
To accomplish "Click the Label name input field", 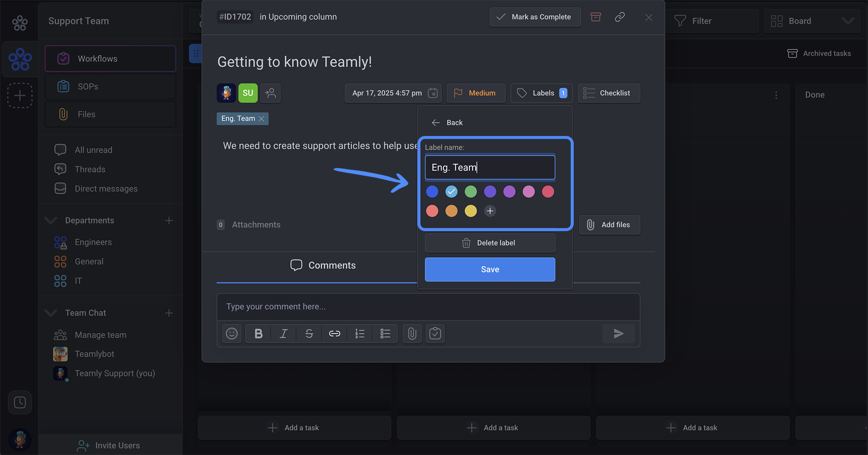I will [x=490, y=167].
